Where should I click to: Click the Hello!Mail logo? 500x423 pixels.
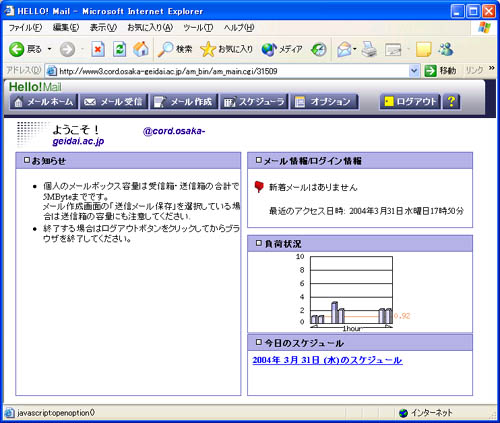tap(35, 87)
